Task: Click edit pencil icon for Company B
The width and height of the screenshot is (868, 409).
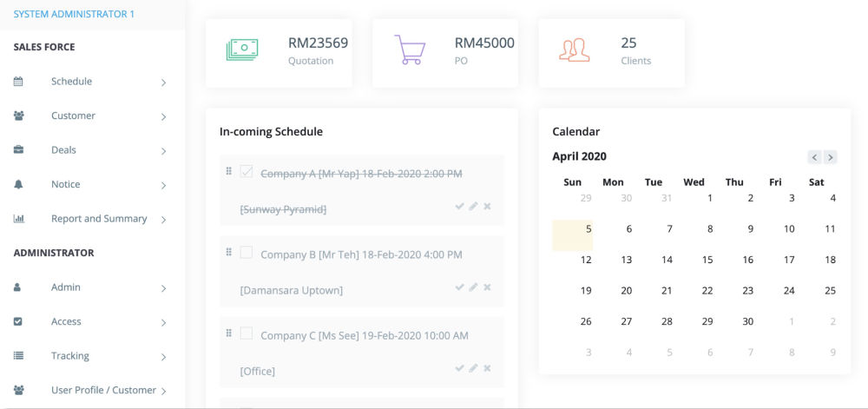Action: pos(473,287)
